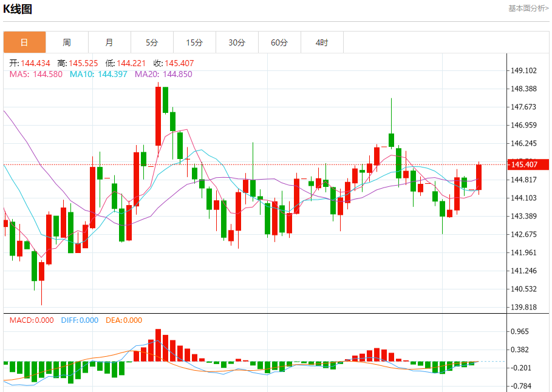Click the MACD:0.000 indicator label
Screen dimensions: 552x392
(x=32, y=320)
